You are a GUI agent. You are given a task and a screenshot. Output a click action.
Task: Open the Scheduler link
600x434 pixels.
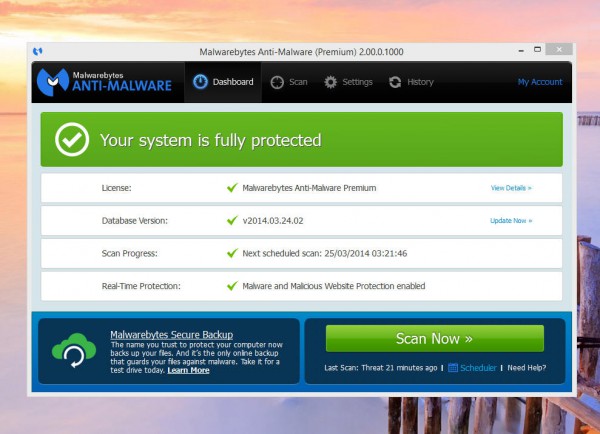coord(478,368)
